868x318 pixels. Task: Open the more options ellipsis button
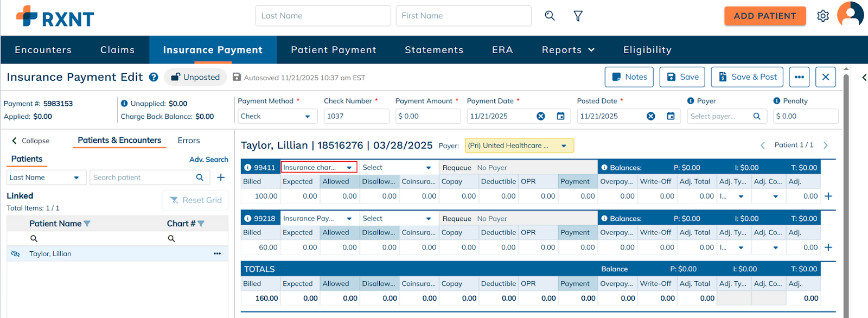pyautogui.click(x=799, y=77)
